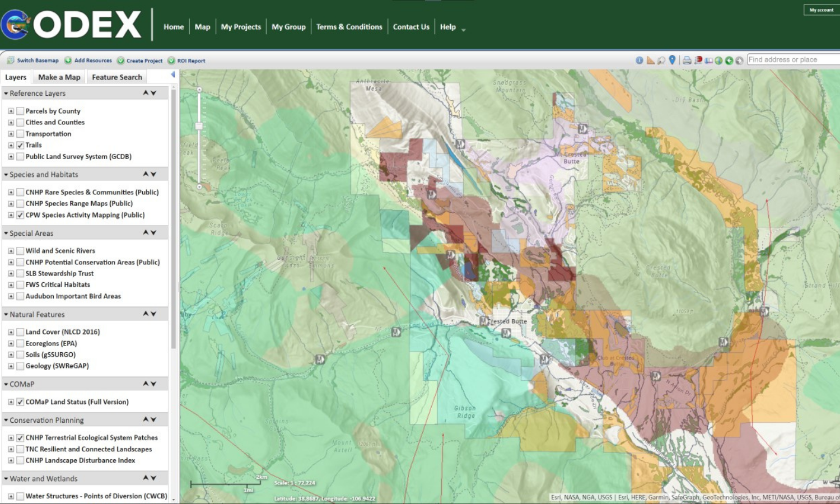
Task: Enable the FWS Critical Habitats layer
Action: coord(20,284)
